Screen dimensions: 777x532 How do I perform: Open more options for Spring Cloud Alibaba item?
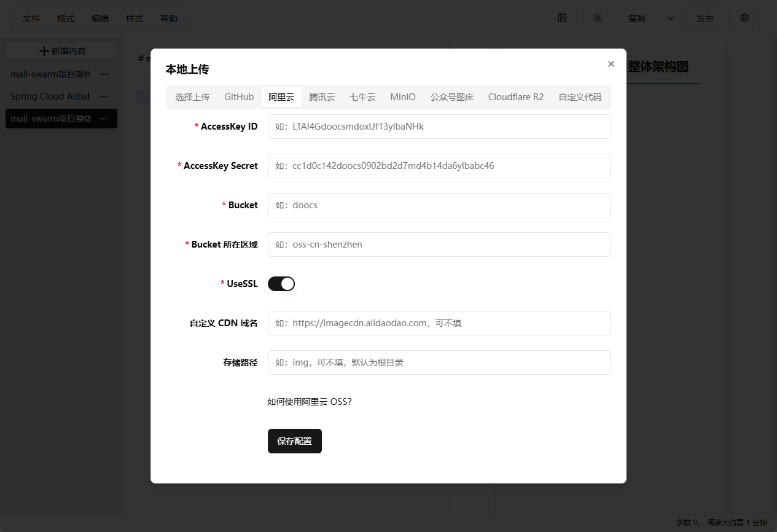pos(104,96)
